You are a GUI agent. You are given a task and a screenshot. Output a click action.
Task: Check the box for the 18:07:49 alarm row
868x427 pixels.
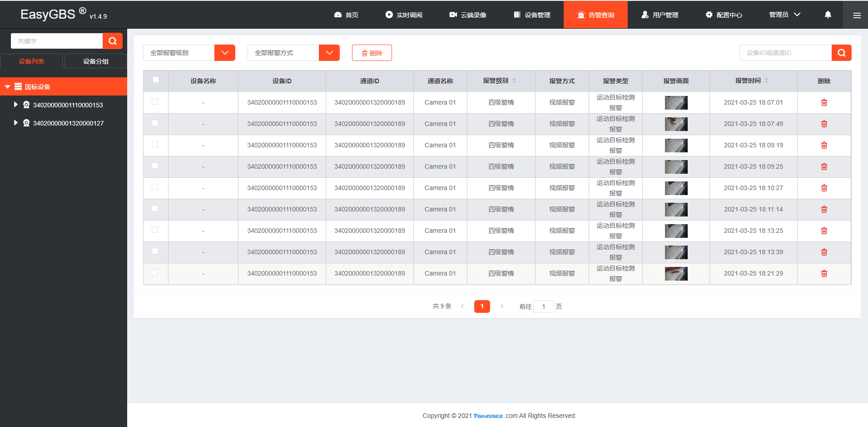point(155,123)
